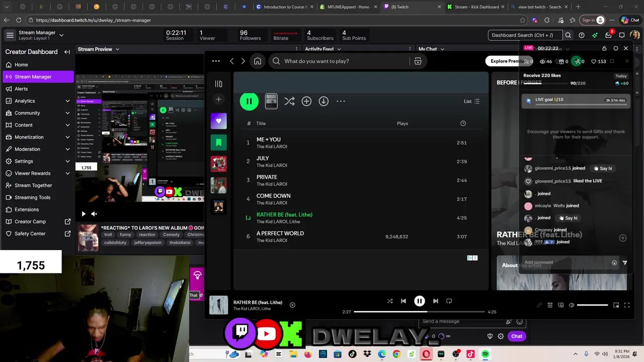
Task: Open Home in Creator Dashboard
Action: [38, 65]
